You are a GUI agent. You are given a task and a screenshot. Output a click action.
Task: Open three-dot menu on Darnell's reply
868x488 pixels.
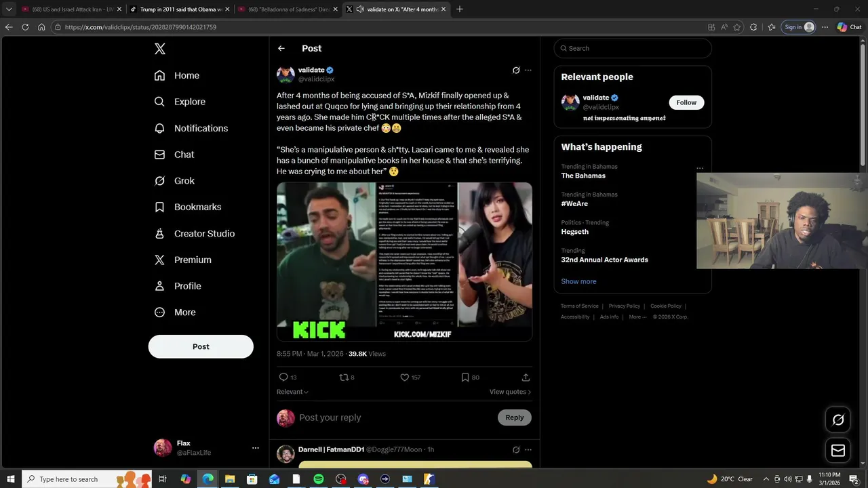click(528, 449)
